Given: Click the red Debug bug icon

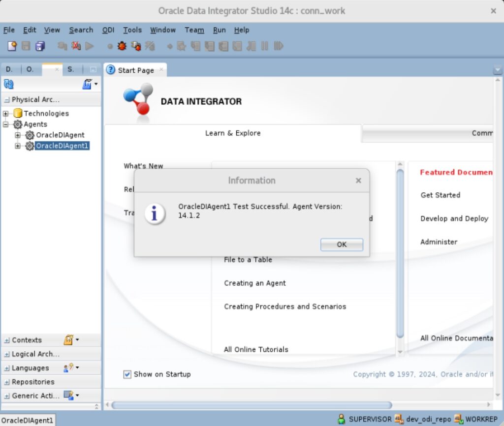Looking at the screenshot, I should [122, 46].
